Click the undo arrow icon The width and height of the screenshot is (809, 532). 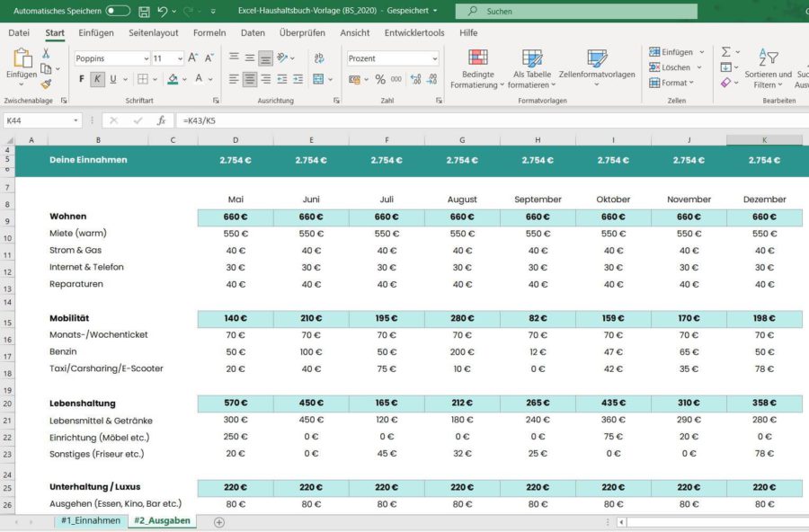pyautogui.click(x=163, y=11)
